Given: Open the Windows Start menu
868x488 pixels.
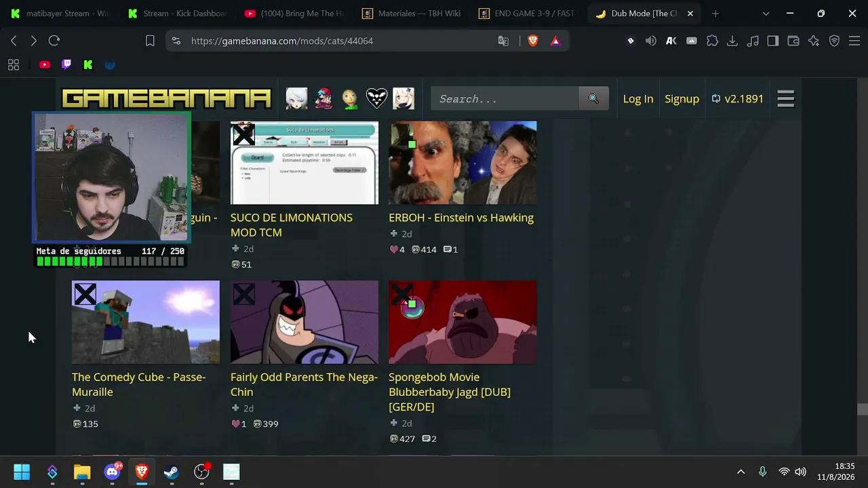Looking at the screenshot, I should (22, 472).
